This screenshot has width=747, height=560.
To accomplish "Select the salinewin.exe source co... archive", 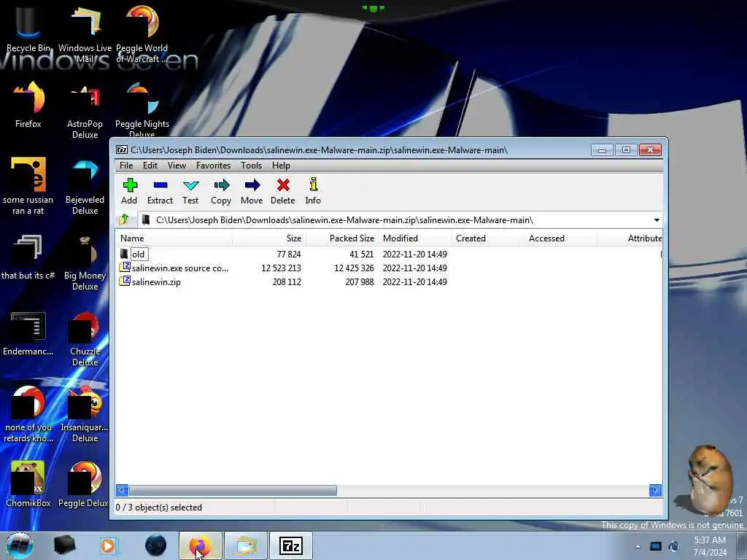I will click(x=388, y=268).
